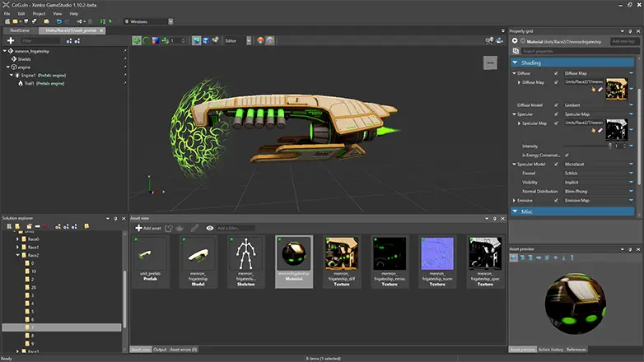This screenshot has height=362, width=644.
Task: Click the eraser clear icon under Diffuse Map
Action: [600, 89]
